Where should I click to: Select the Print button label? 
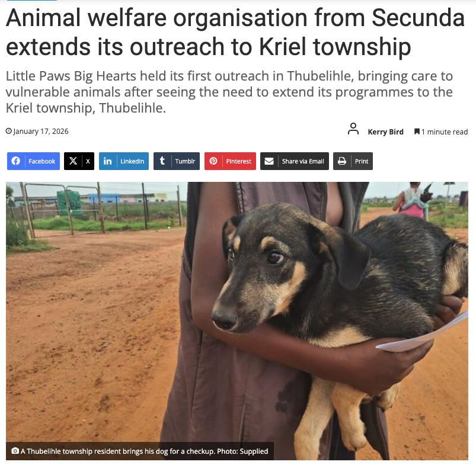coord(362,161)
